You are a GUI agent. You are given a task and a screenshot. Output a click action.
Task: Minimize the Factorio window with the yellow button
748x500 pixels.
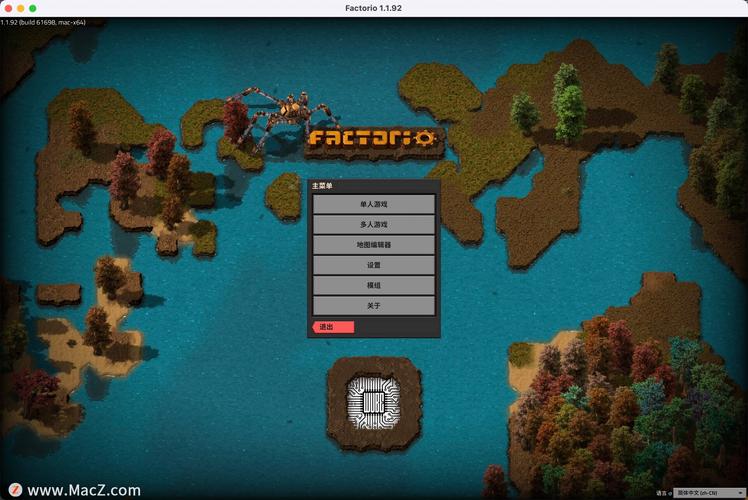[21, 8]
